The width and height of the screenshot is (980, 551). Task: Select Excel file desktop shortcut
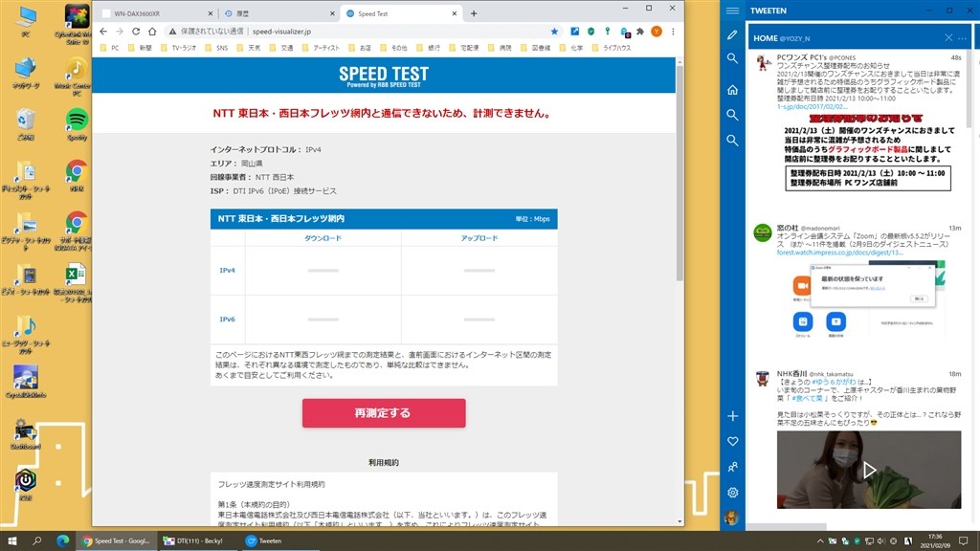point(75,283)
